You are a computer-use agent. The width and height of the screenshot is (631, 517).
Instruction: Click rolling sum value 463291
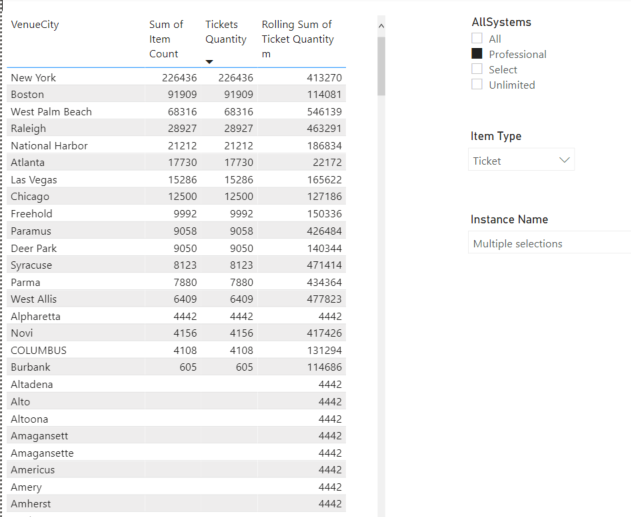point(324,129)
